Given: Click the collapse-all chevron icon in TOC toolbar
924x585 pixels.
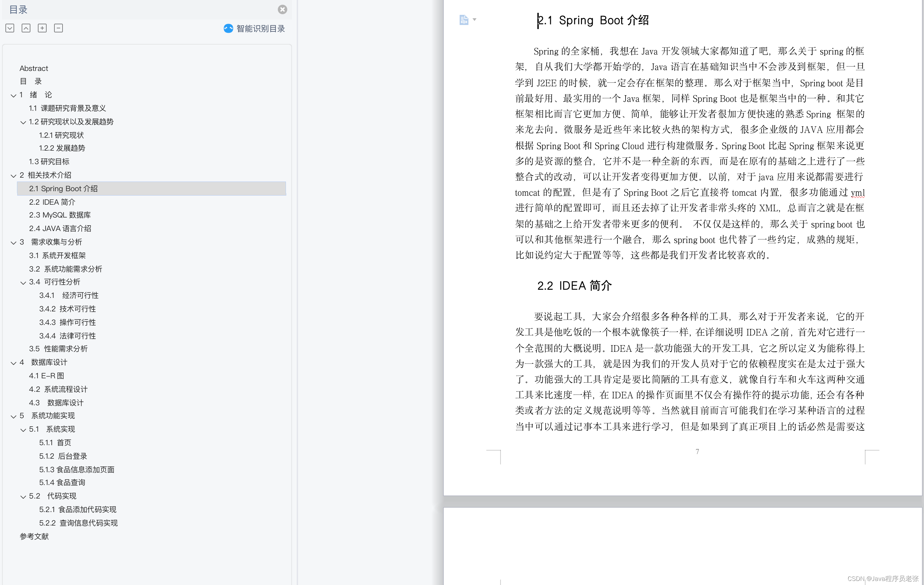Looking at the screenshot, I should pos(26,28).
